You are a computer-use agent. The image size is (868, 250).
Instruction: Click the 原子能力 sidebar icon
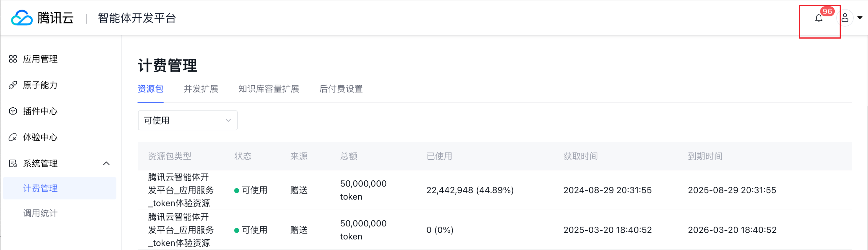tap(13, 85)
